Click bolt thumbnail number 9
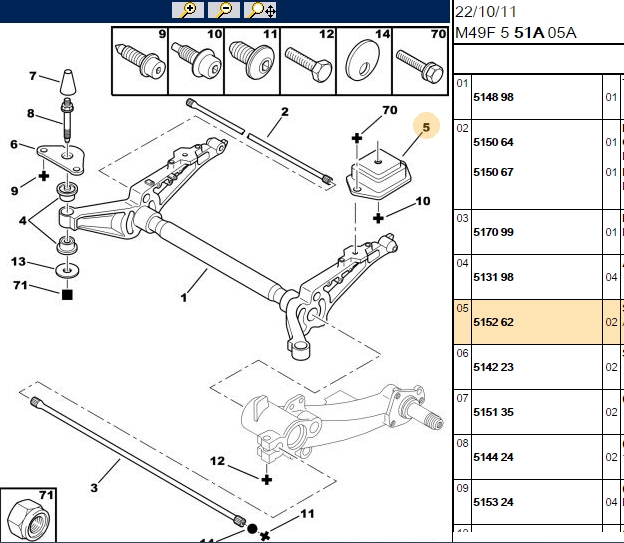624x543 pixels. pyautogui.click(x=140, y=61)
